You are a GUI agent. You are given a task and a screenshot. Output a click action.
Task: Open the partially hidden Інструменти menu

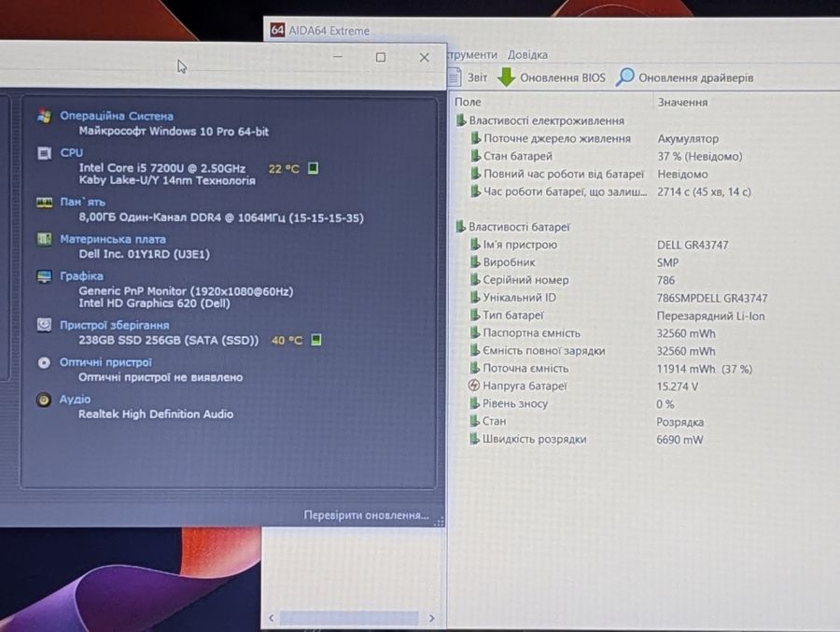472,55
